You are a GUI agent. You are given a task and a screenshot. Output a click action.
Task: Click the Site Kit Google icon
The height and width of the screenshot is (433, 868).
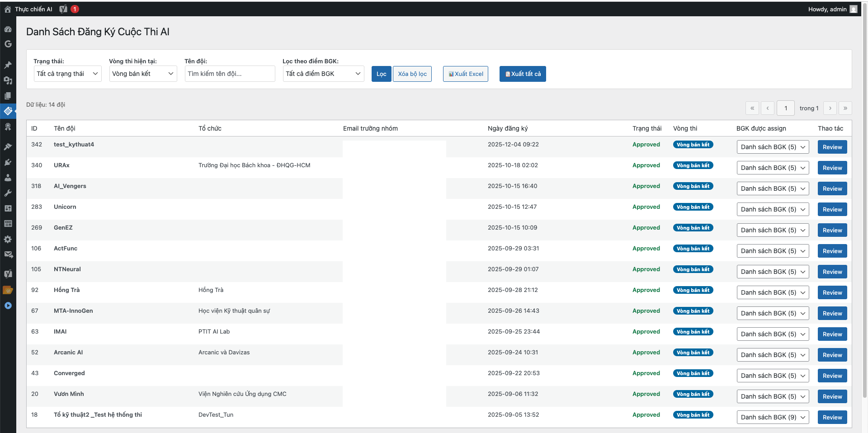(8, 44)
